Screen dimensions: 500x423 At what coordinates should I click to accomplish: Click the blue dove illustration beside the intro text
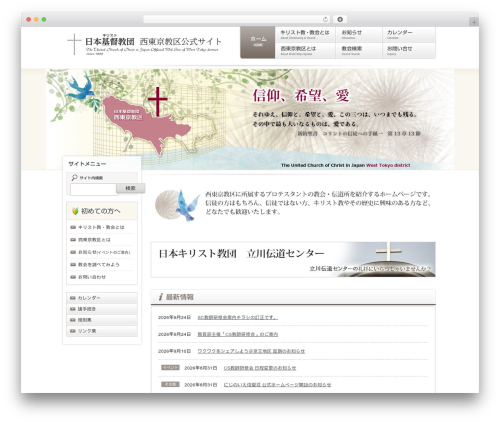pyautogui.click(x=188, y=205)
